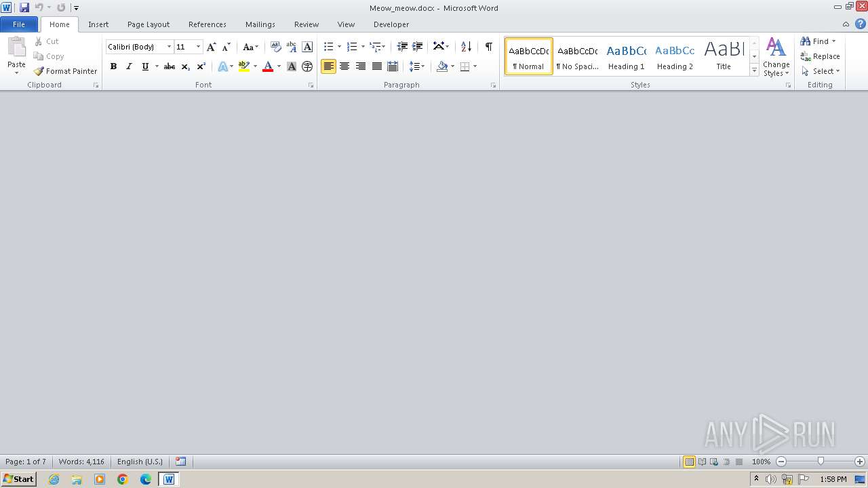The image size is (868, 488).
Task: Toggle Show/Hide paragraph marks
Action: click(488, 47)
